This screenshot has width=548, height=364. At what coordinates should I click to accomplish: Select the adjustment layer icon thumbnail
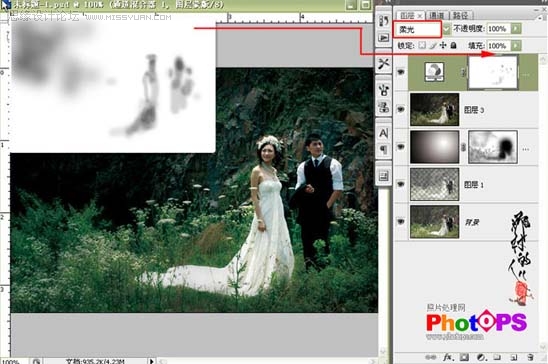click(434, 72)
